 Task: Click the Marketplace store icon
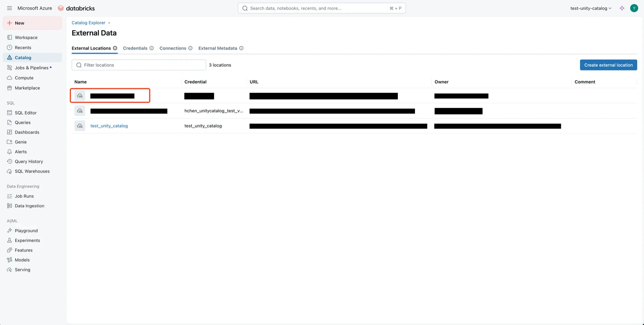pyautogui.click(x=9, y=88)
